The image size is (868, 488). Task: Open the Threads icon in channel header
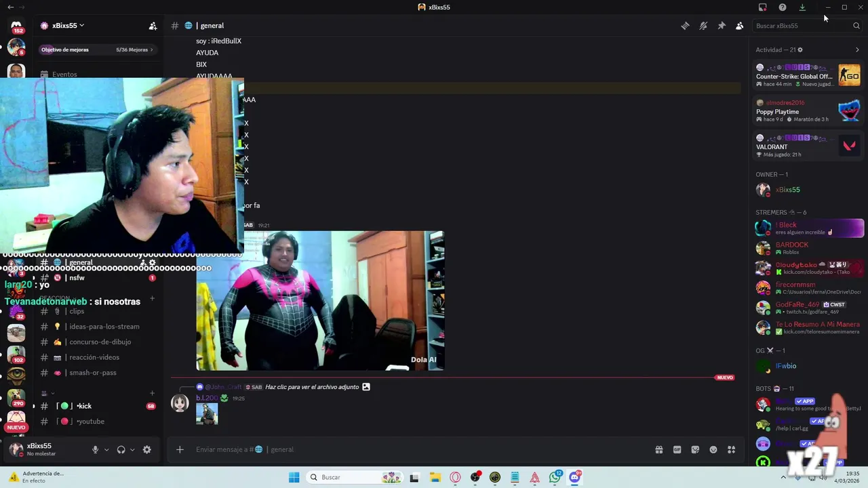[x=685, y=26]
